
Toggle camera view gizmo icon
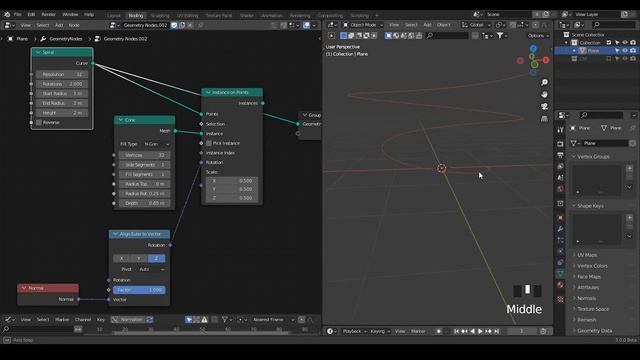point(544,107)
